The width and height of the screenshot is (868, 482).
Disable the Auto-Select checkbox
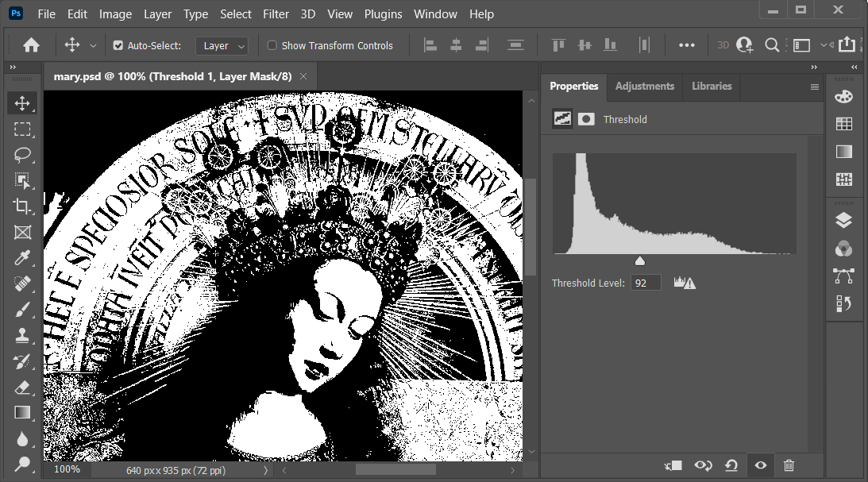pos(118,46)
